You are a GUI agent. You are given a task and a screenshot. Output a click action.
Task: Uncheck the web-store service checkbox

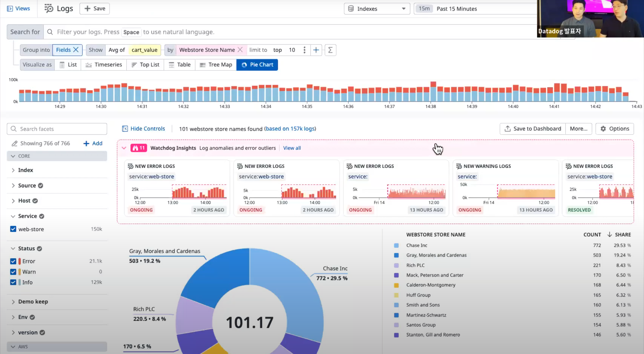(x=13, y=229)
